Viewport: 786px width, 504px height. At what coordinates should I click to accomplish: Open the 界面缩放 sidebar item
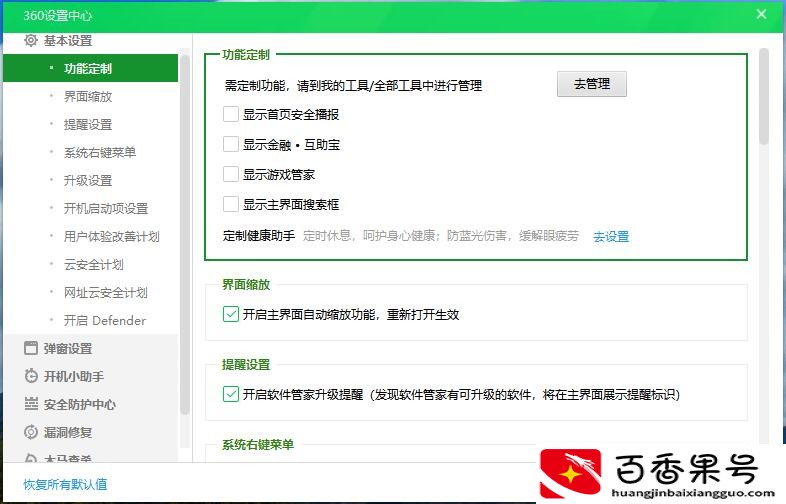pyautogui.click(x=88, y=96)
